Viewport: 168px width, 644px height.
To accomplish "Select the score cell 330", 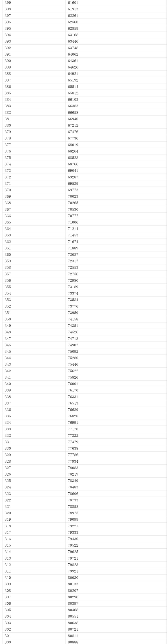I will [x=8, y=448].
